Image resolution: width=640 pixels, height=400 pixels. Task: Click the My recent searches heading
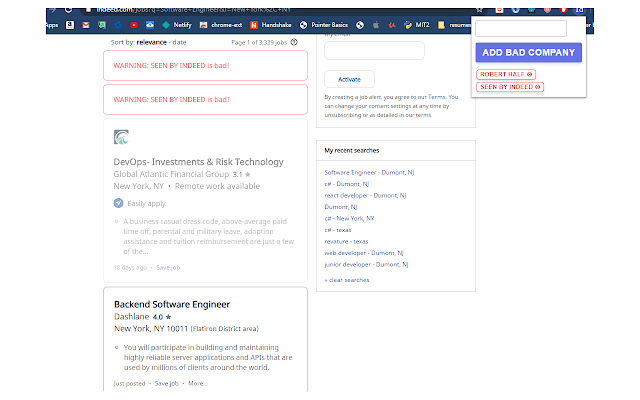pyautogui.click(x=351, y=151)
